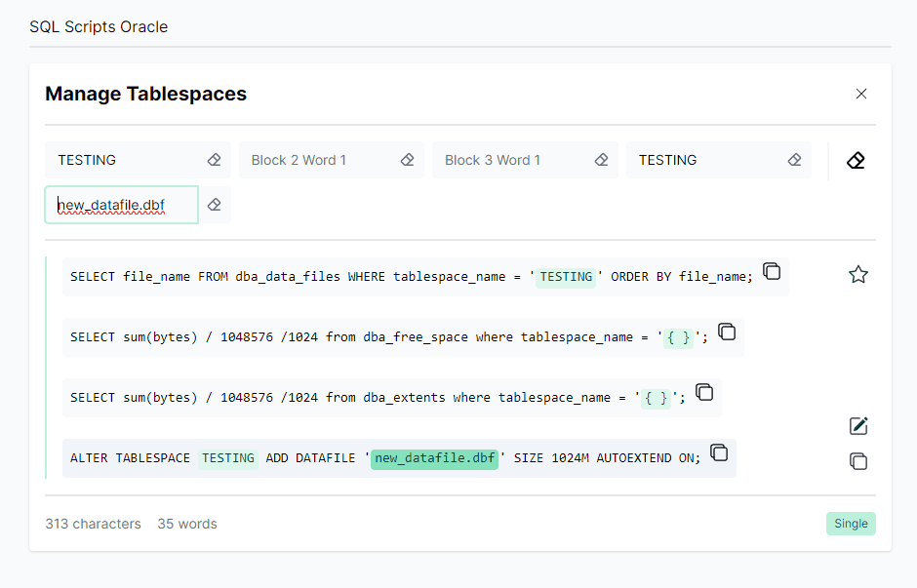917x588 pixels.
Task: Click the 313 characters counter
Action: click(93, 524)
